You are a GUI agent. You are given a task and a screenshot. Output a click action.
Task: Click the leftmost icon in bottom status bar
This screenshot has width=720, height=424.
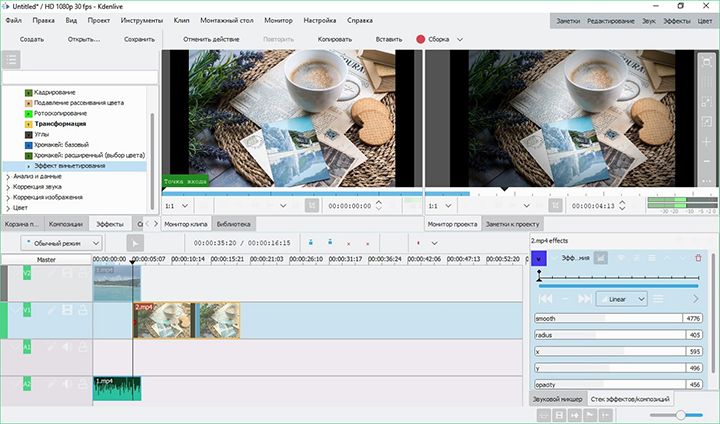click(544, 415)
